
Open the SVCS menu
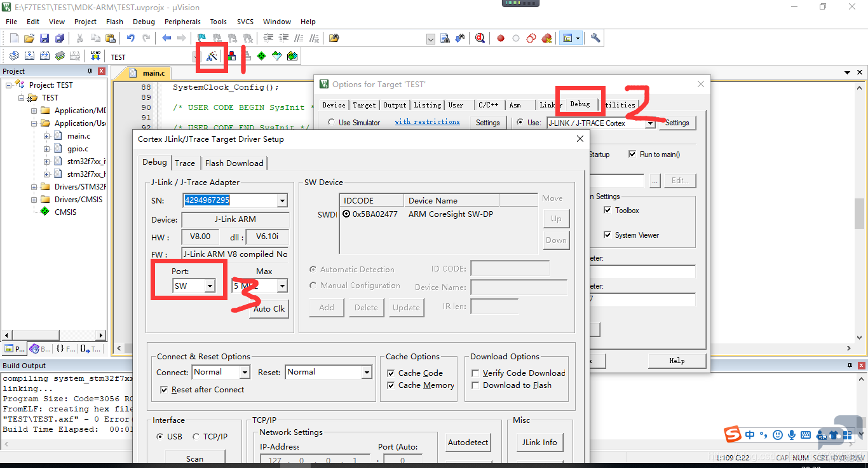(245, 22)
